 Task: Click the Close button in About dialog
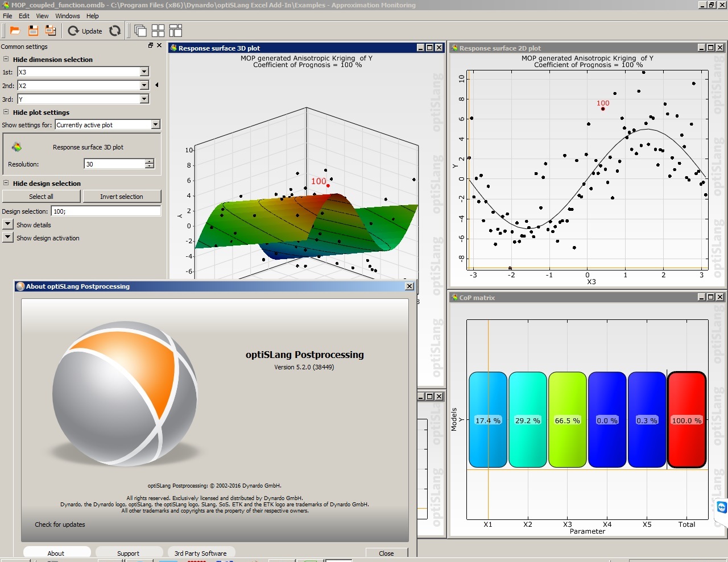click(386, 553)
